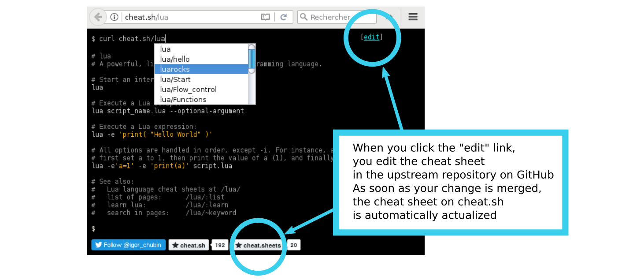This screenshot has width=644, height=280.
Task: Follow @igor_chubin on Twitter
Action: (129, 245)
